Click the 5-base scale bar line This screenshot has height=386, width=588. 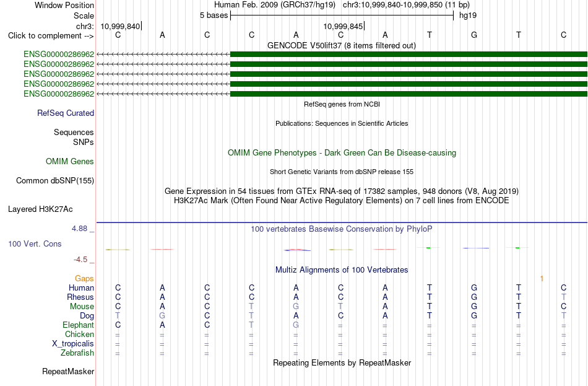click(342, 15)
